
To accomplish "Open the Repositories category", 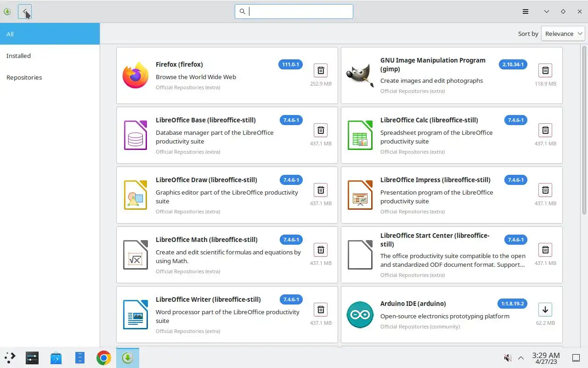I will tap(50, 77).
